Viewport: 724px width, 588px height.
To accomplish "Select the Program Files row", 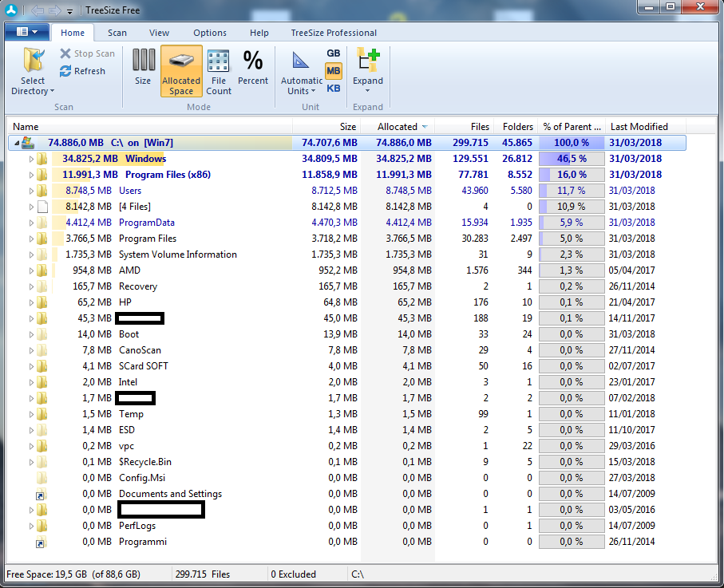I will [346, 239].
